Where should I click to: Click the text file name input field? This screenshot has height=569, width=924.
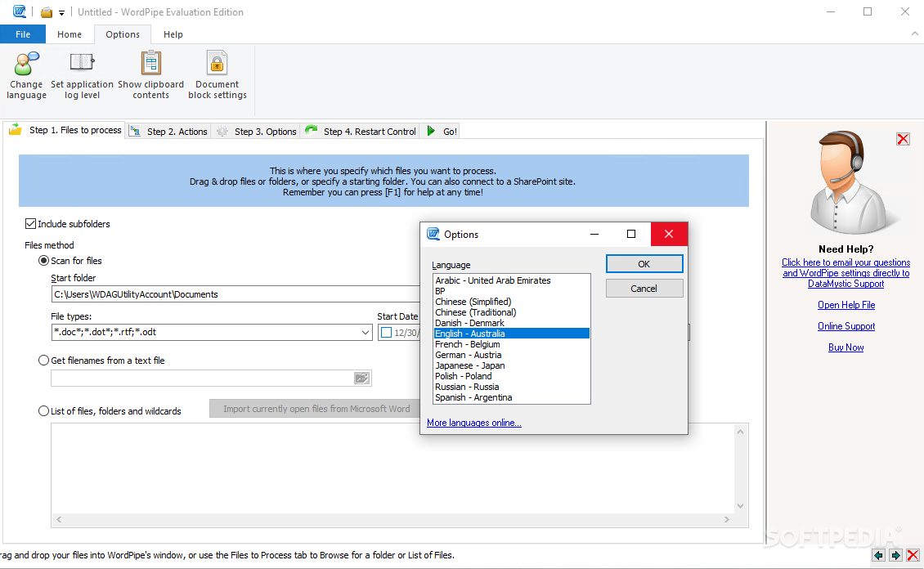(202, 379)
